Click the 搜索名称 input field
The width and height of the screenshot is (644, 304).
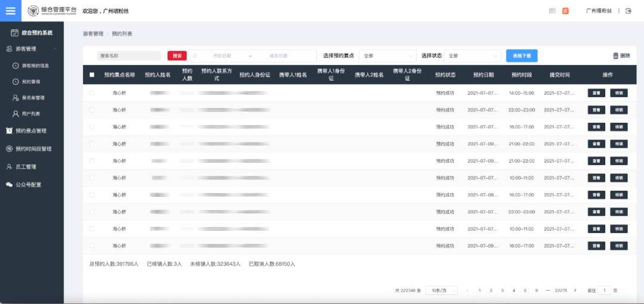pyautogui.click(x=129, y=56)
